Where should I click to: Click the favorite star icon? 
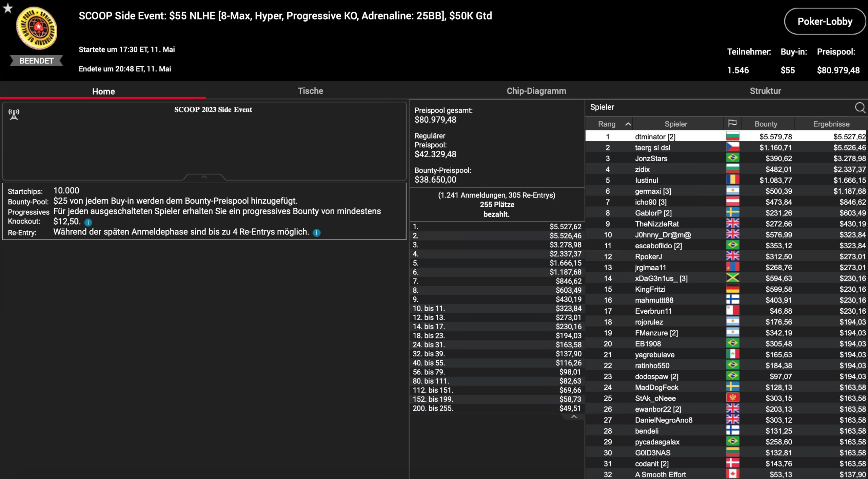click(7, 8)
